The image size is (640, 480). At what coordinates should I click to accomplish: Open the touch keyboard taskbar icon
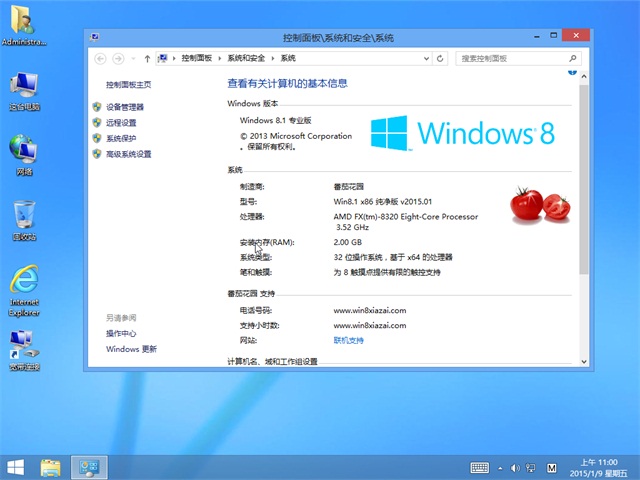tap(480, 467)
